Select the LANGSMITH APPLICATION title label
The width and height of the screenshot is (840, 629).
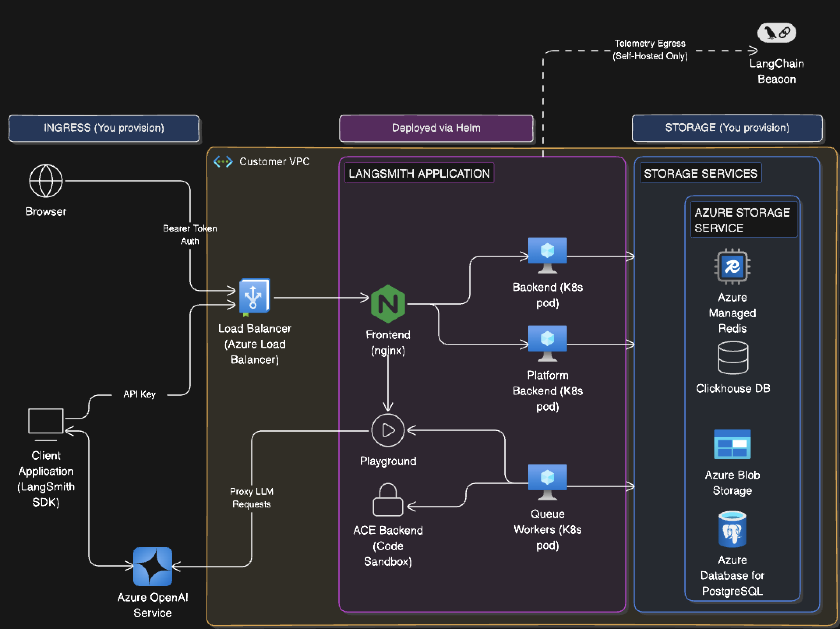pos(419,173)
